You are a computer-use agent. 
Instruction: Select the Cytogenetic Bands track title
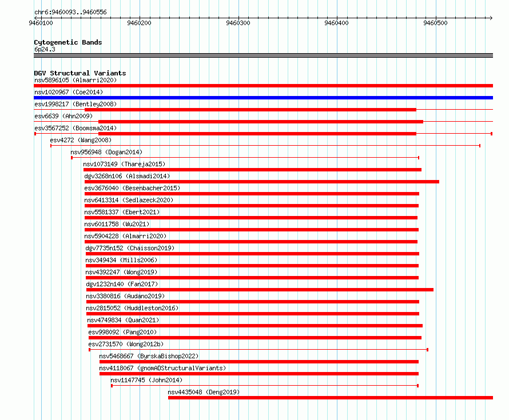click(x=68, y=42)
